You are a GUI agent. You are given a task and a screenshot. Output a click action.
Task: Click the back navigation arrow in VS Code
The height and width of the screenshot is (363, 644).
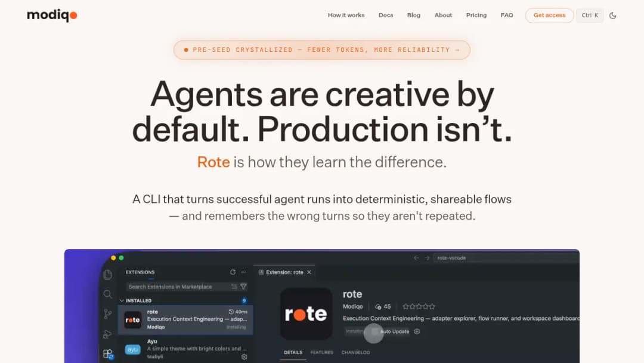click(x=416, y=258)
